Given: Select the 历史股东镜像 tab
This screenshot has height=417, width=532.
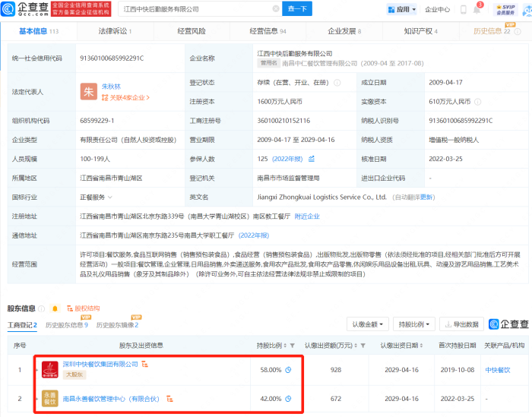Looking at the screenshot, I should [117, 325].
